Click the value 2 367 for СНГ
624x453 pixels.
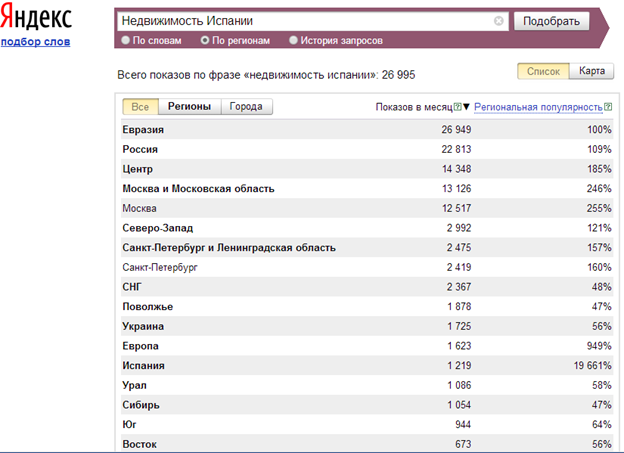pyautogui.click(x=459, y=287)
